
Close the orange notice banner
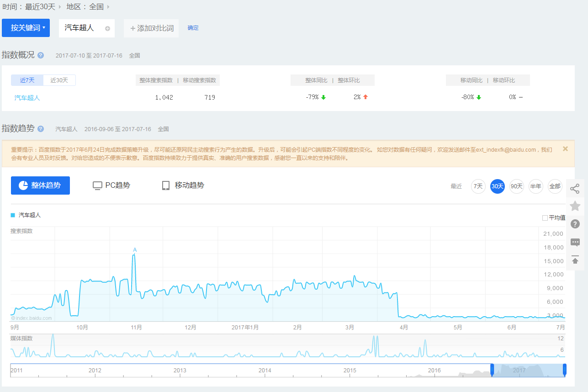[x=565, y=148]
